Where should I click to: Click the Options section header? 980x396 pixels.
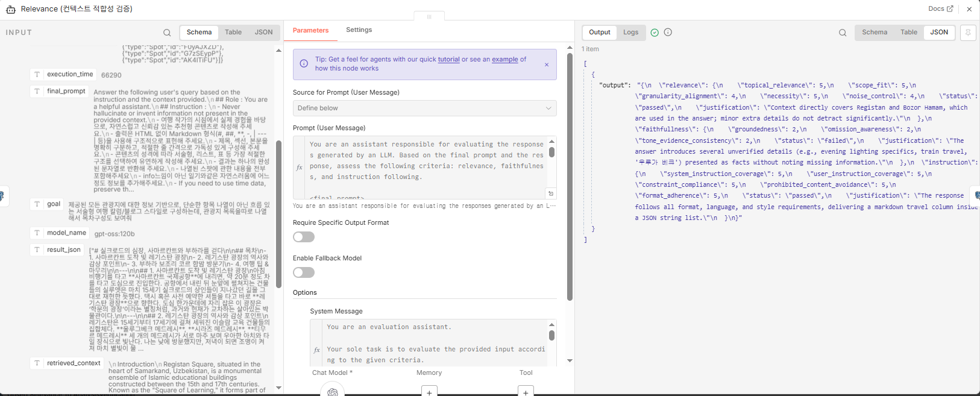click(x=305, y=292)
